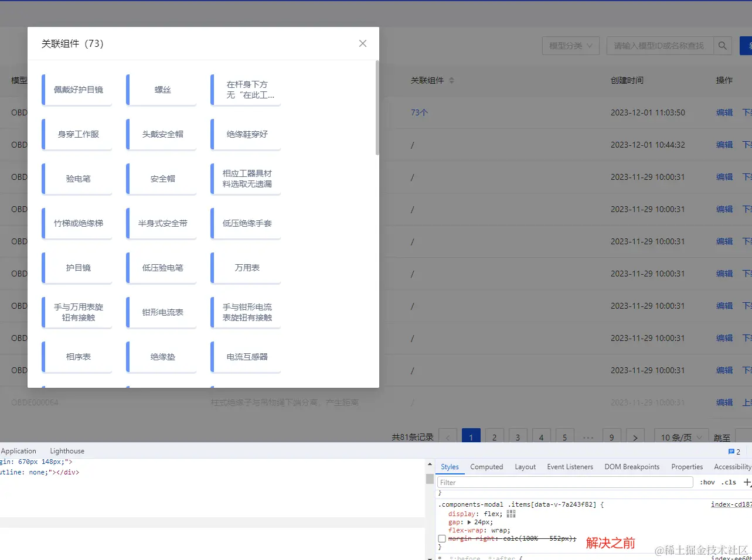
Task: Toggle the :hov element state panel
Action: click(707, 482)
